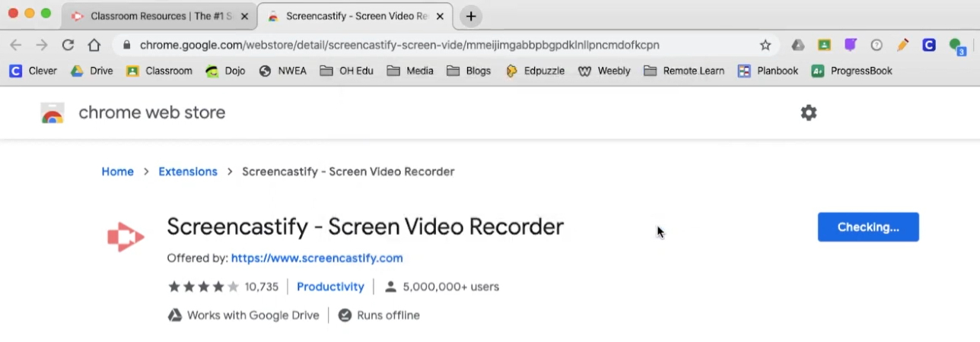Open the Classroom bookmark

[x=159, y=71]
